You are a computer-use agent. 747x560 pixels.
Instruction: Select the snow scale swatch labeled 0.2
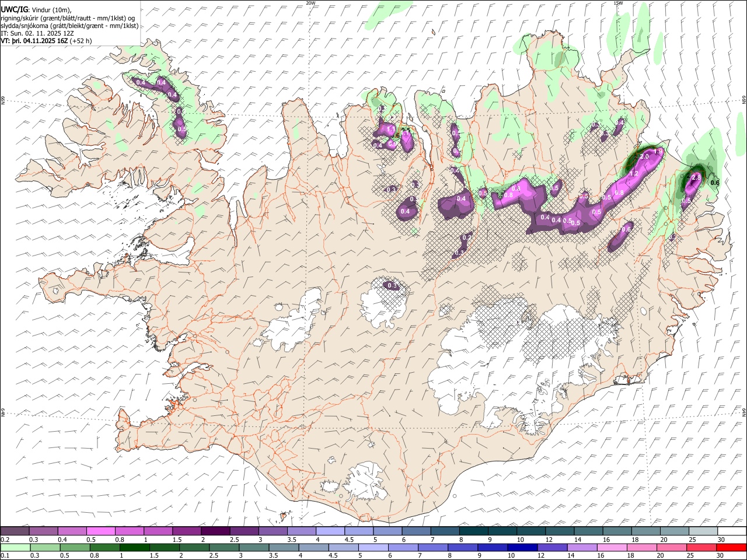(15, 531)
